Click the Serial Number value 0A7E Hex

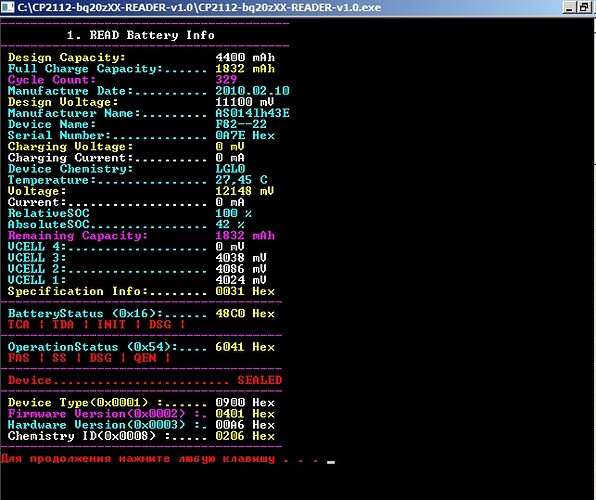(245, 135)
